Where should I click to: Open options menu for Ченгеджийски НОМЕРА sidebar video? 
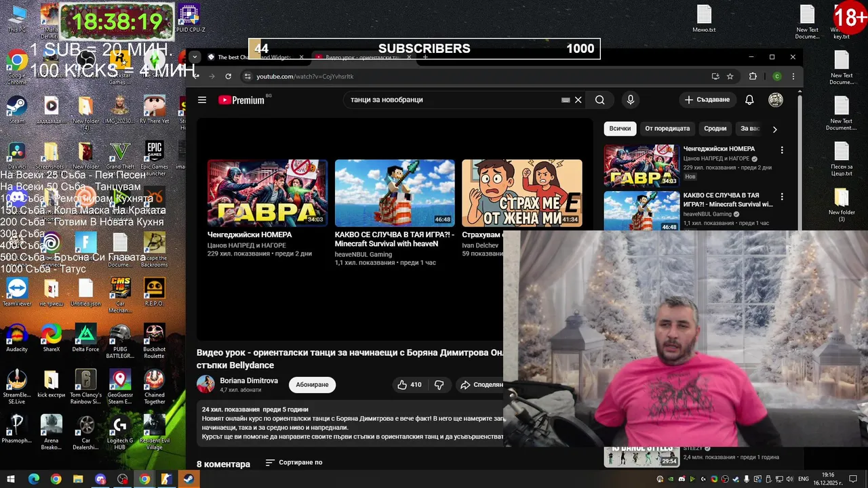[x=782, y=150]
